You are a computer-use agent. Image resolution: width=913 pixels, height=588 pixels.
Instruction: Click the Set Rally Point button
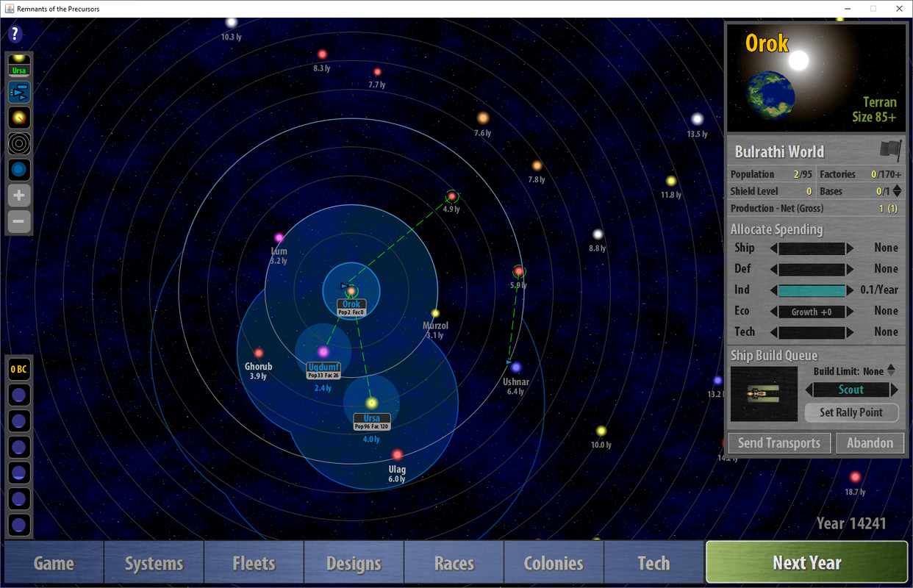851,412
